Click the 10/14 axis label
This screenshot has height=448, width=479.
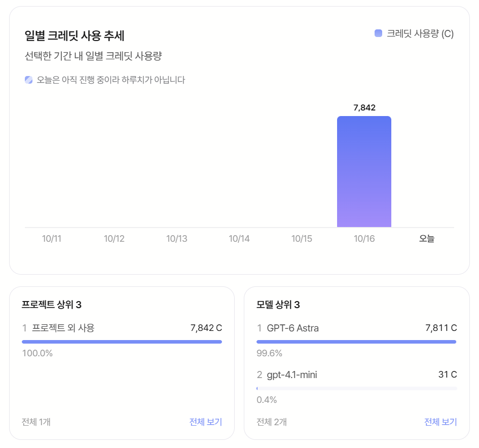click(x=239, y=239)
